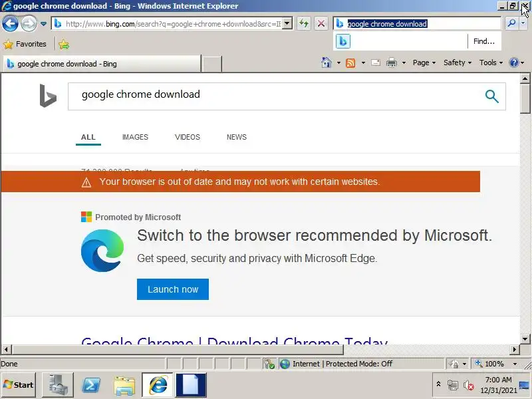Click the 'Promoted by Microsoft' label

click(x=138, y=217)
